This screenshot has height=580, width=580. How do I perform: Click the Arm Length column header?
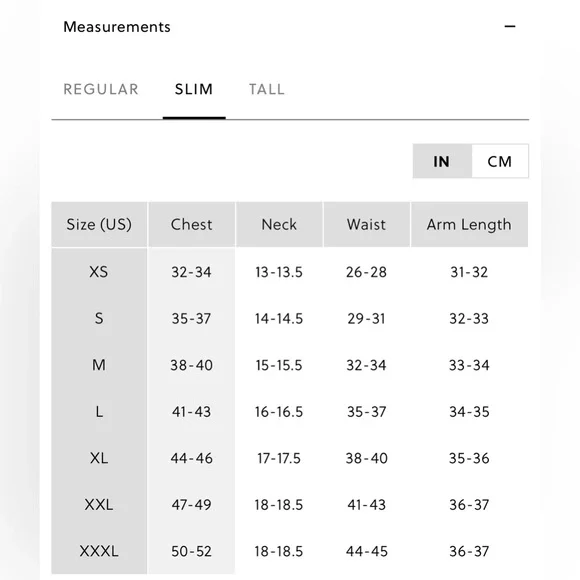click(469, 224)
